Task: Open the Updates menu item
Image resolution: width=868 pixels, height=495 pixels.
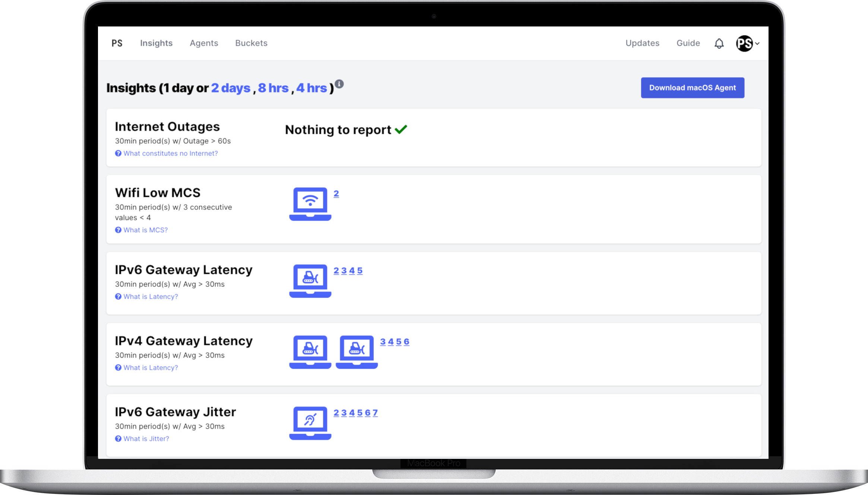Action: tap(642, 43)
